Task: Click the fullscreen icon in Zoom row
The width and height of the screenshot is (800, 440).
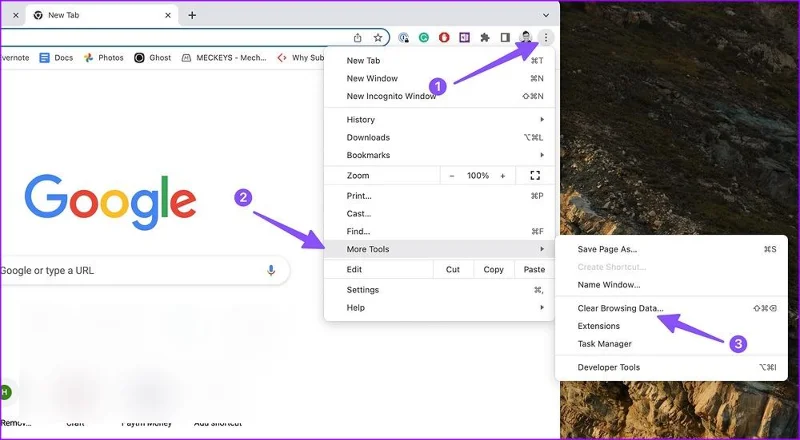Action: coord(535,176)
